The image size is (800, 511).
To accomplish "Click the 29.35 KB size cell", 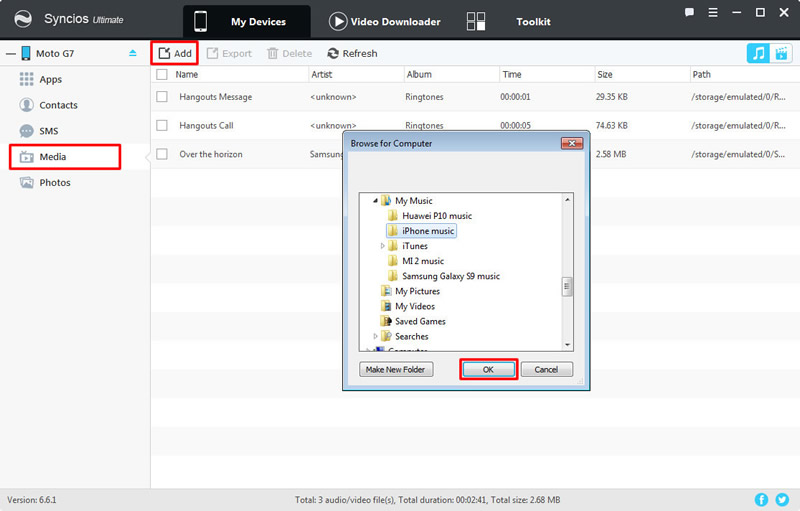I will click(612, 97).
